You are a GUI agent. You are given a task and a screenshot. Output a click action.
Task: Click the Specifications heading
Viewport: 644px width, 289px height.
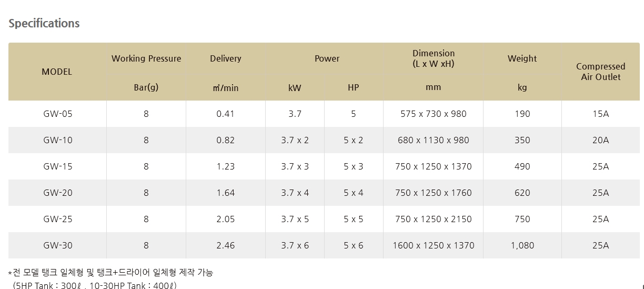[x=44, y=23]
